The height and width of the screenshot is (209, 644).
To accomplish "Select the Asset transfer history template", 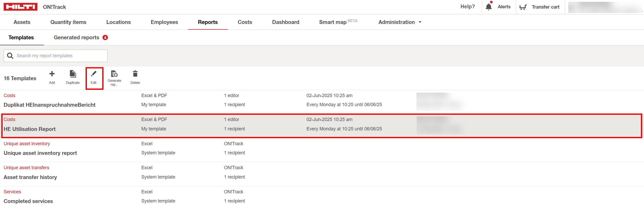I will 30,177.
